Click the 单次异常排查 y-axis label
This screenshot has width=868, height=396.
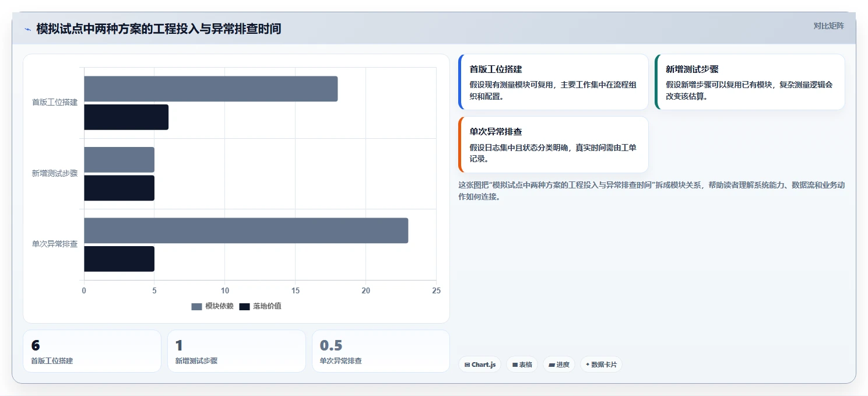pos(55,244)
